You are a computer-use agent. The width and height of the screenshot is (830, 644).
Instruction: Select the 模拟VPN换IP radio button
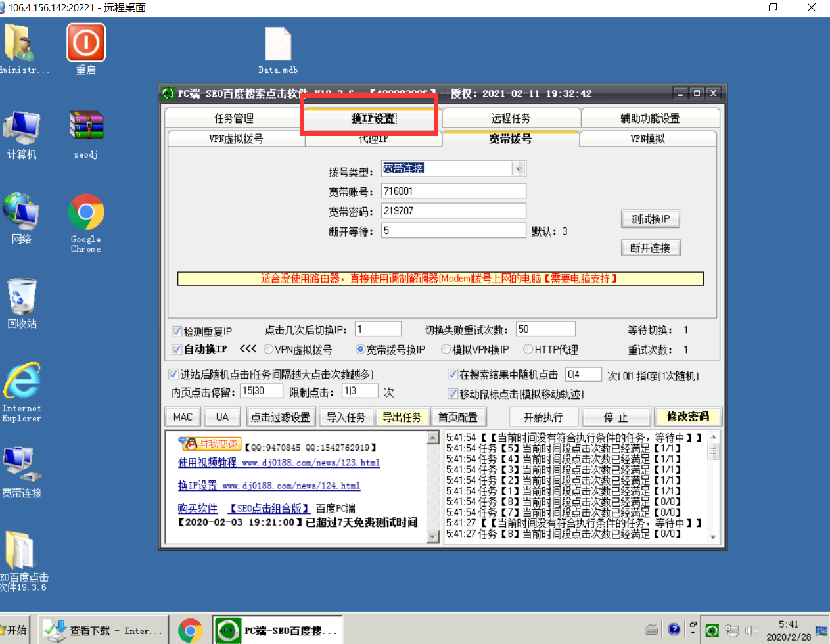(x=446, y=349)
